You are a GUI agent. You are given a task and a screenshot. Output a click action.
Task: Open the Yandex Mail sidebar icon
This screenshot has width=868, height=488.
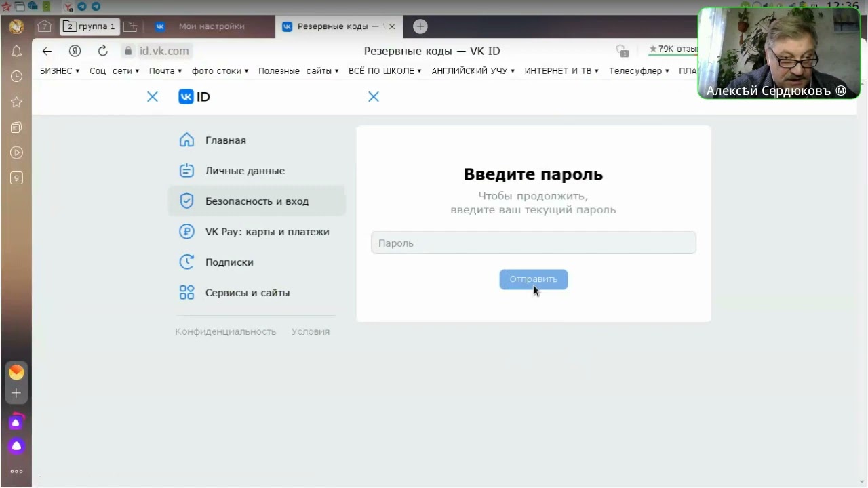coord(16,372)
